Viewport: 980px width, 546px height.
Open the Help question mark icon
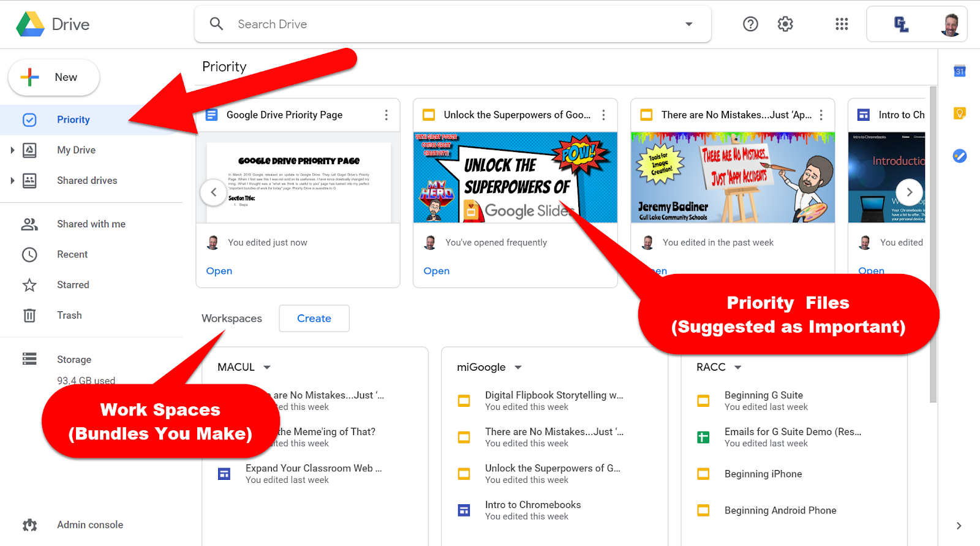pyautogui.click(x=750, y=24)
